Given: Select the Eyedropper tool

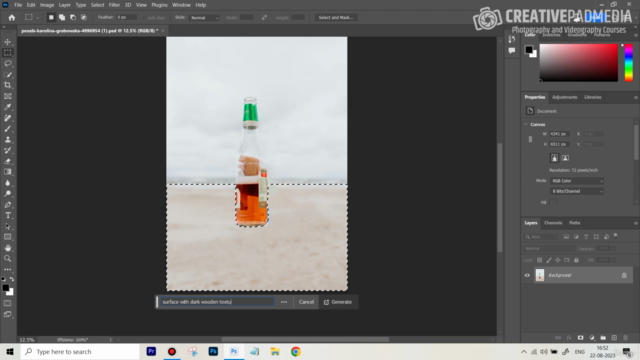Looking at the screenshot, I should click(8, 107).
